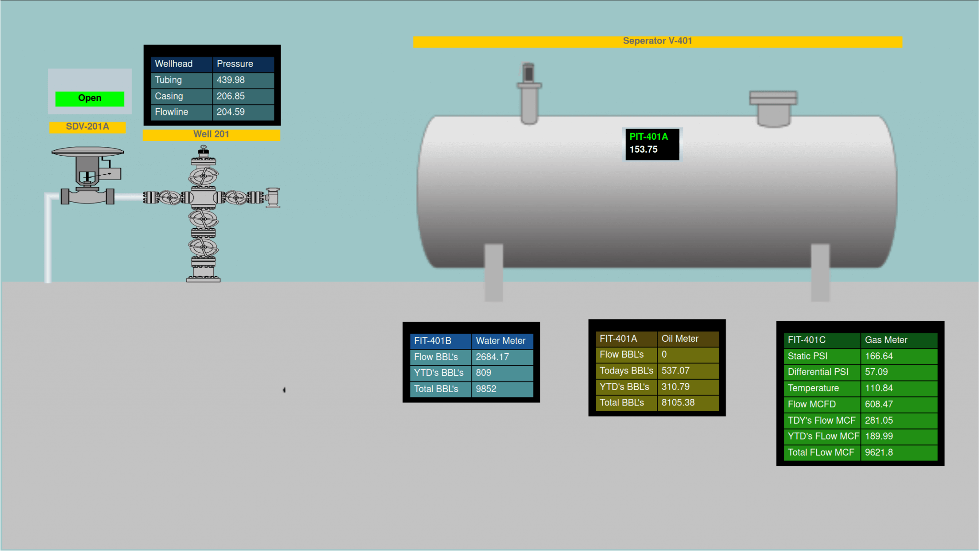Select the right wing valve on the wellhead
Viewport: 980px width, 551px height.
(237, 197)
